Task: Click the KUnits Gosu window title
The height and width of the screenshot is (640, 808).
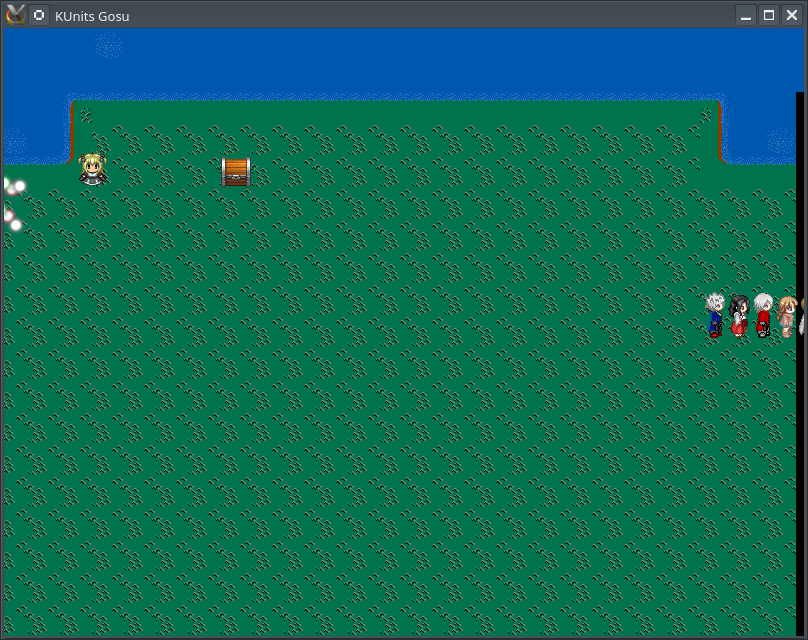Action: [92, 16]
